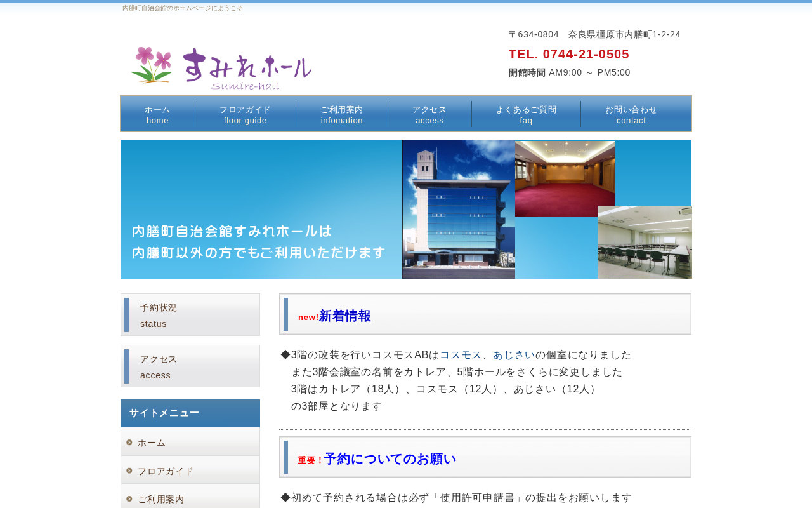Screen dimensions: 812x508
Task: Go to ご利用案内 infomation page
Action: [x=342, y=114]
